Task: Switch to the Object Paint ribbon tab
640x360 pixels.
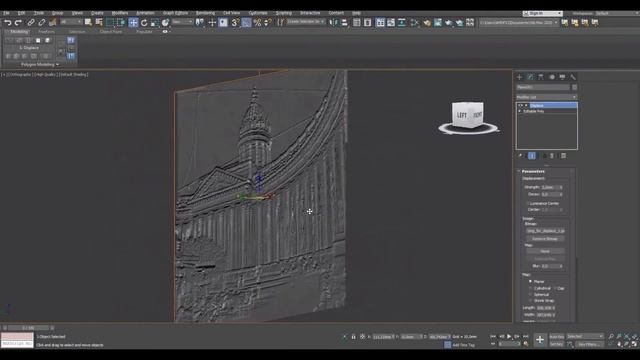Action: point(111,32)
